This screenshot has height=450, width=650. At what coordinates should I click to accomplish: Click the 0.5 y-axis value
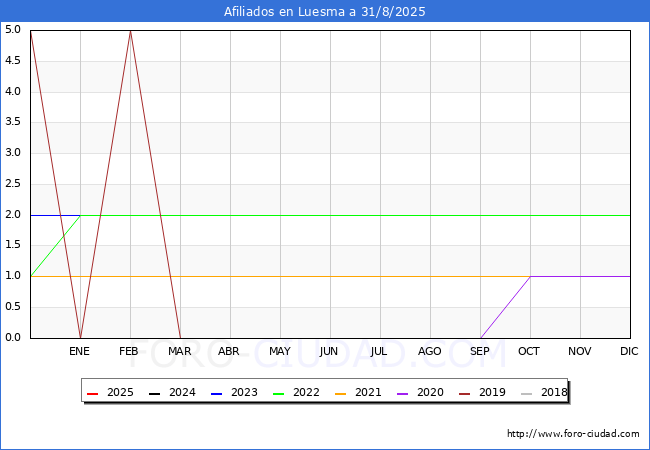point(13,307)
